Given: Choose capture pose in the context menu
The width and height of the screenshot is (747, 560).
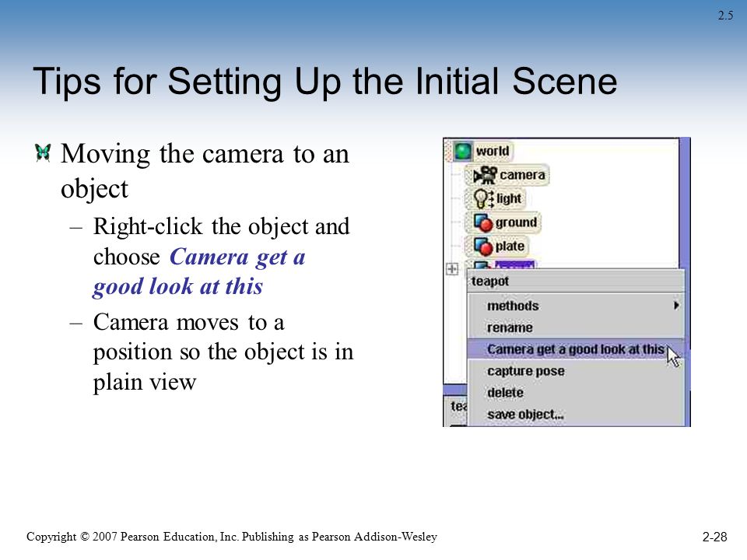Looking at the screenshot, I should (576, 371).
